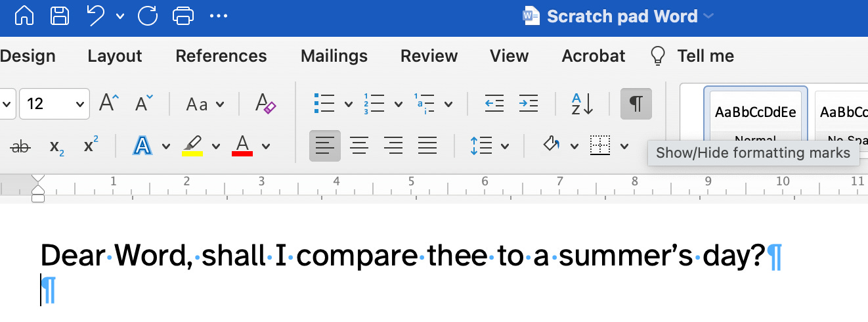This screenshot has height=322, width=868.
Task: Apply paragraph shading with paint bucket
Action: pyautogui.click(x=552, y=145)
